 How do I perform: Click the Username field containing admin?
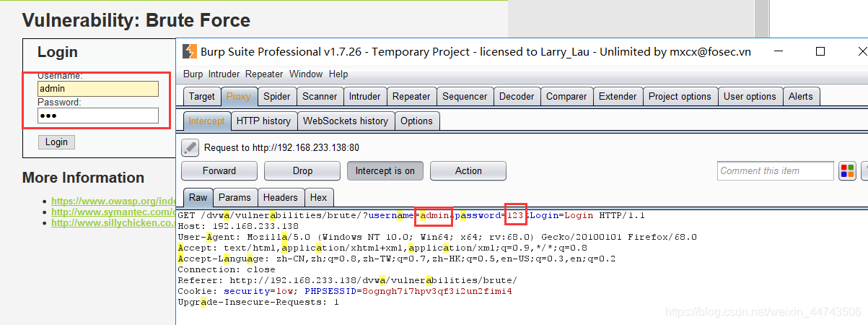coord(98,88)
